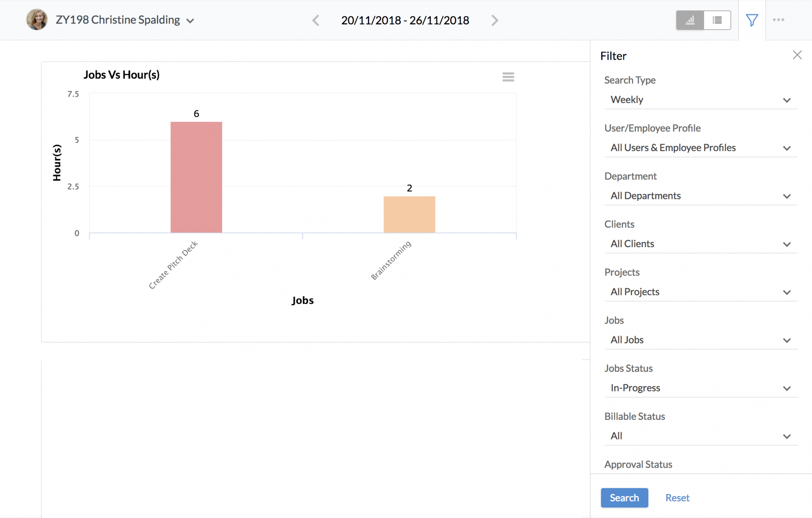
Task: Open the All Users & Employee Profiles dropdown
Action: pos(701,148)
